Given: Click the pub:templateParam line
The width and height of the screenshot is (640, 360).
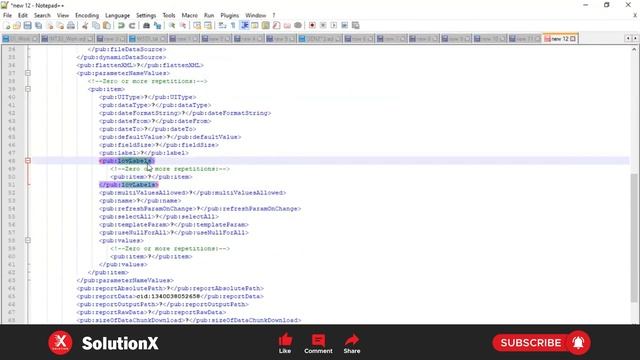Looking at the screenshot, I should tap(174, 224).
